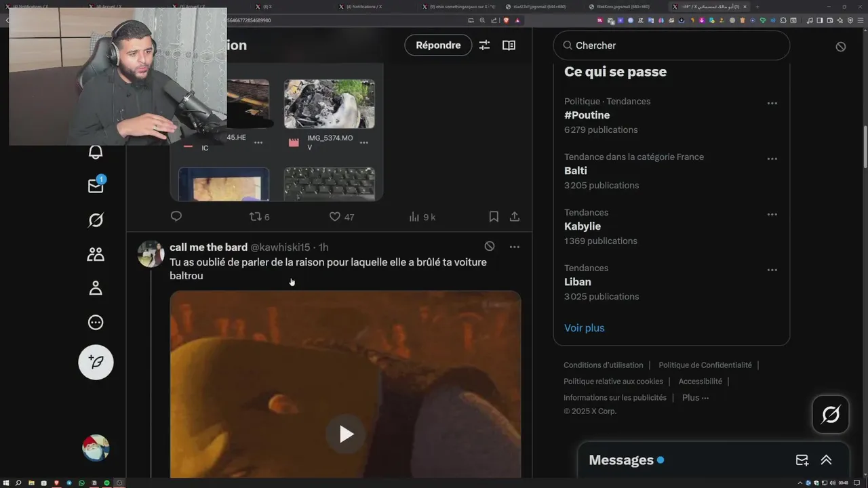Image resolution: width=868 pixels, height=488 pixels.
Task: Click the share icon under the post
Action: (515, 217)
